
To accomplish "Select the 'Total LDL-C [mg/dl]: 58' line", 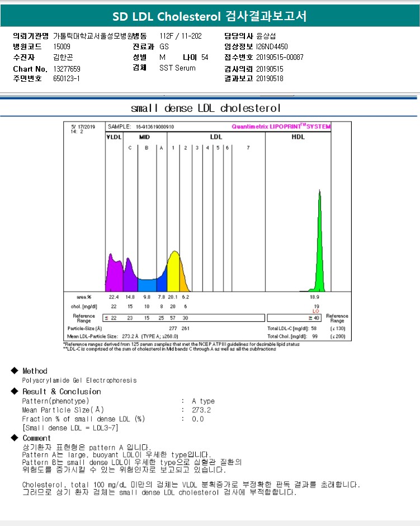I will click(292, 328).
